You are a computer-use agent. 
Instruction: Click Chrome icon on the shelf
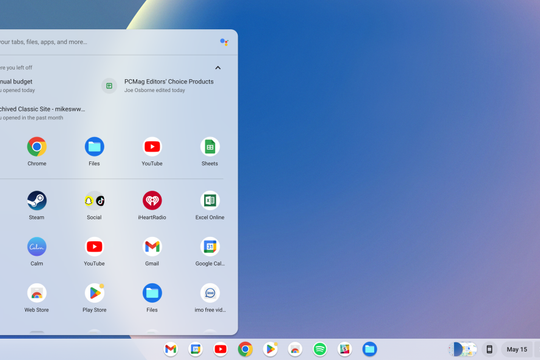[245, 349]
